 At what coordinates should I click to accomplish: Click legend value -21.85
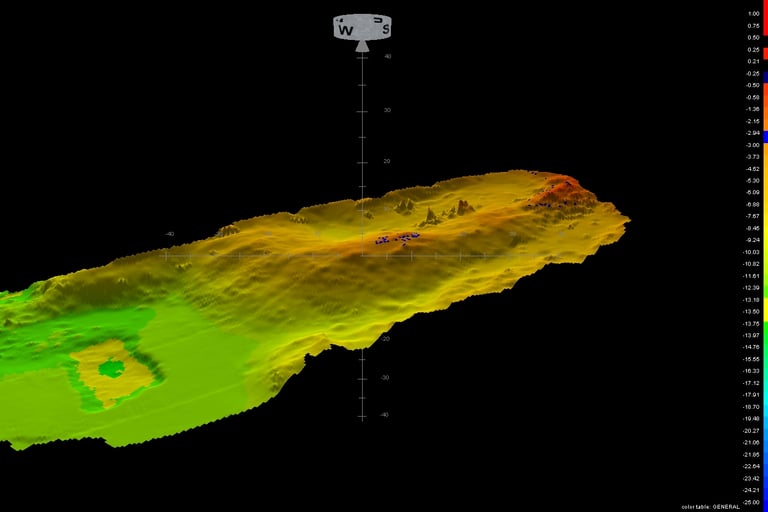tap(752, 455)
